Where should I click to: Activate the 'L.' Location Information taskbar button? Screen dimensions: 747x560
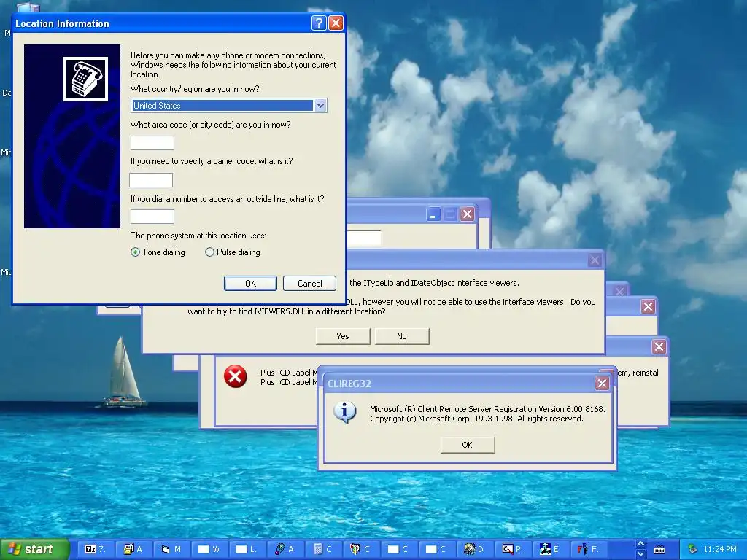tap(247, 549)
